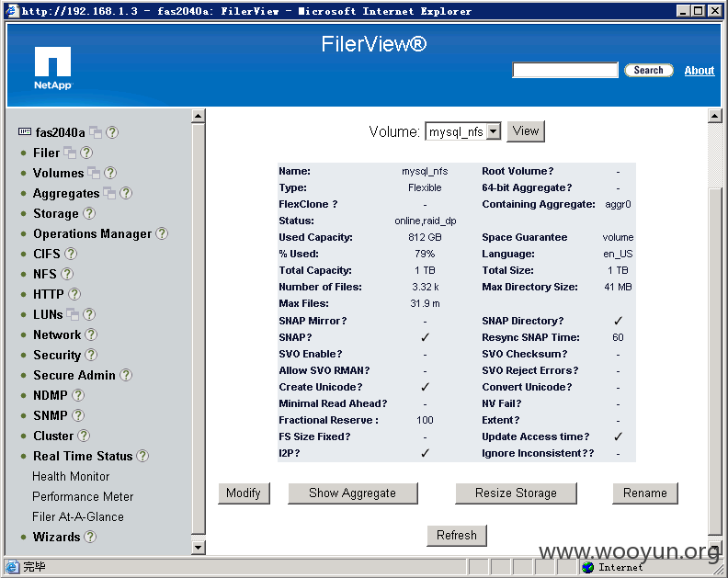The image size is (728, 578).
Task: Click help icon next to Secure Admin
Action: [126, 375]
